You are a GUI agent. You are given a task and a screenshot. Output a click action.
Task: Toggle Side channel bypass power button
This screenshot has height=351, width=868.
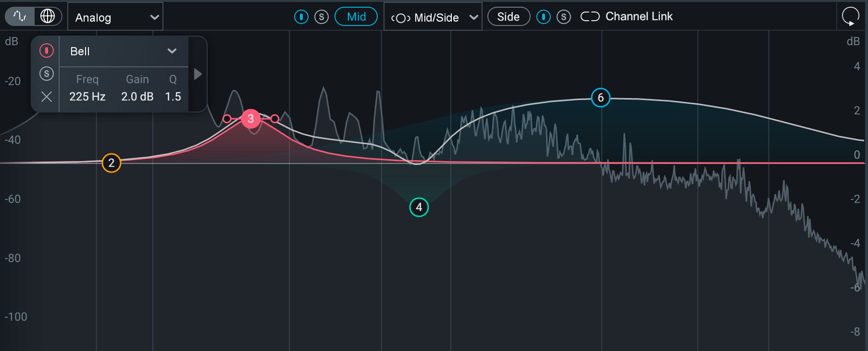544,17
